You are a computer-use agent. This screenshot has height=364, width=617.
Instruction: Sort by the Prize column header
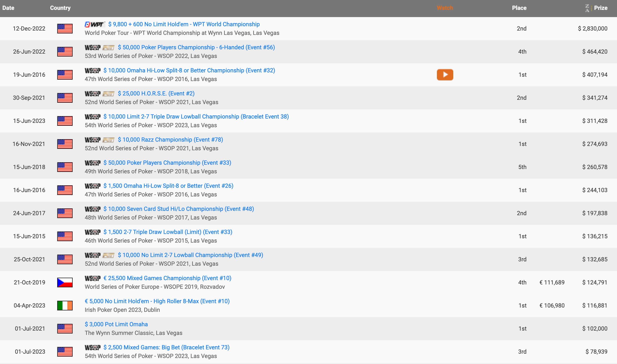pos(600,8)
